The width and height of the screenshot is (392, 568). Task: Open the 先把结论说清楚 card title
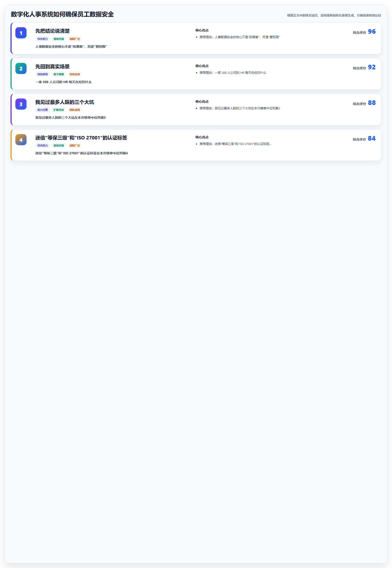[x=52, y=31]
